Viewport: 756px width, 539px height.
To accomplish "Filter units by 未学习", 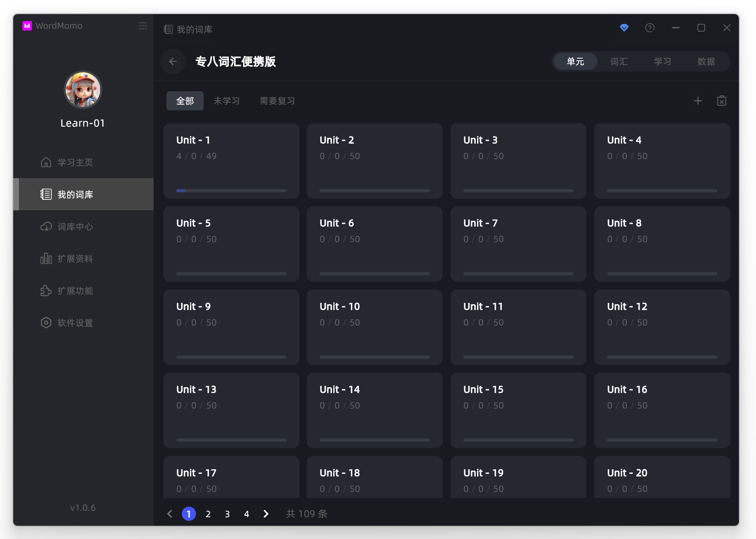I will [x=226, y=101].
